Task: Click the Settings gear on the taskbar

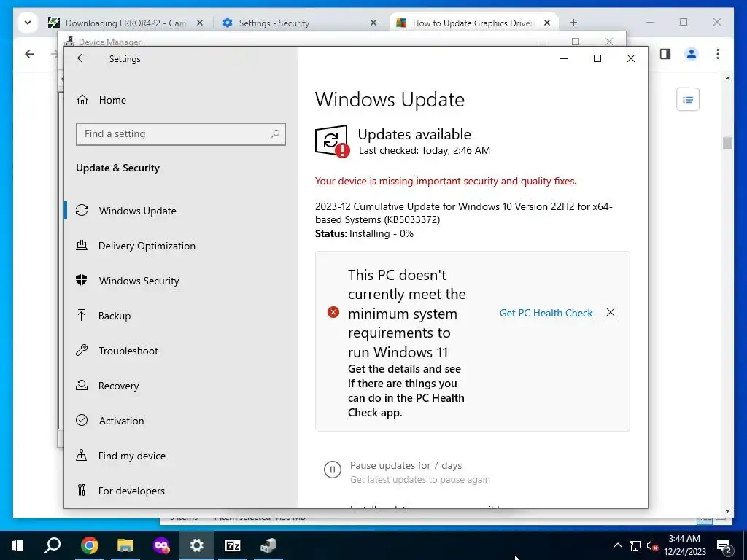Action: coord(196,545)
